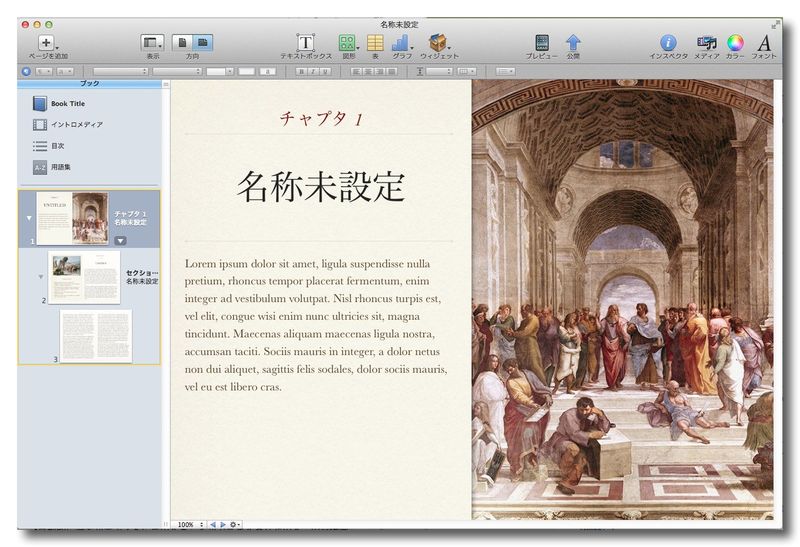Center align text
The height and width of the screenshot is (547, 800).
[368, 71]
